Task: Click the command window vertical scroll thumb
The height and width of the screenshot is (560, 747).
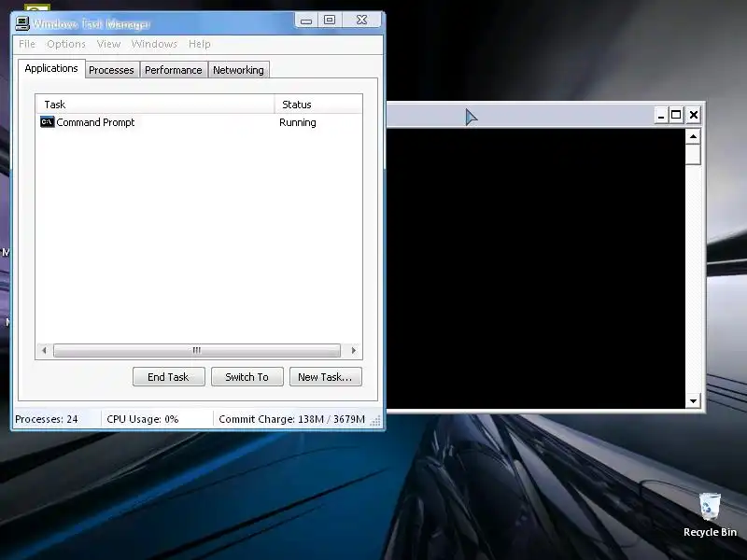Action: tap(693, 154)
